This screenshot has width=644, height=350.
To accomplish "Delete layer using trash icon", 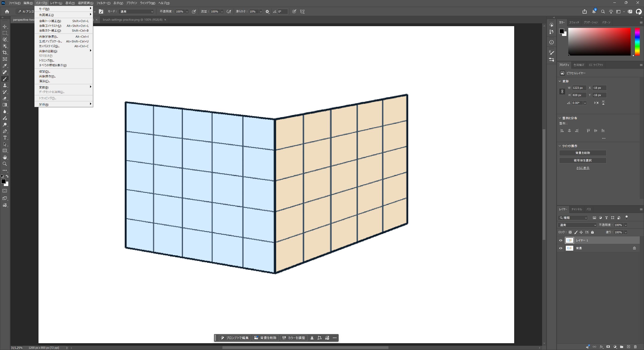I will coord(635,347).
